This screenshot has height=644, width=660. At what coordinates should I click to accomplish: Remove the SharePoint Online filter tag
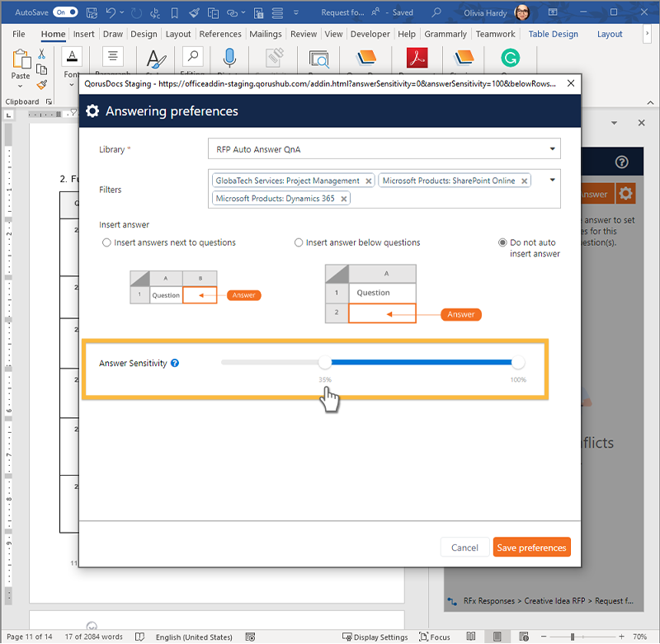(x=524, y=181)
